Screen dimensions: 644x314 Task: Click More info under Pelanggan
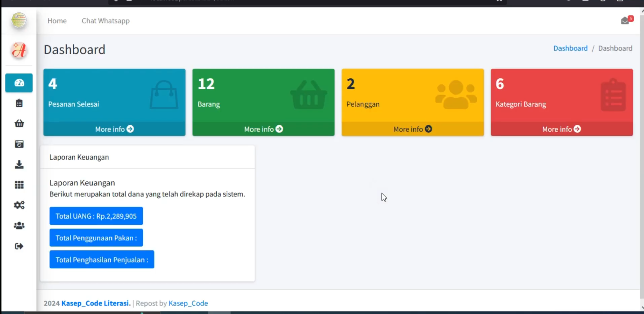click(413, 129)
